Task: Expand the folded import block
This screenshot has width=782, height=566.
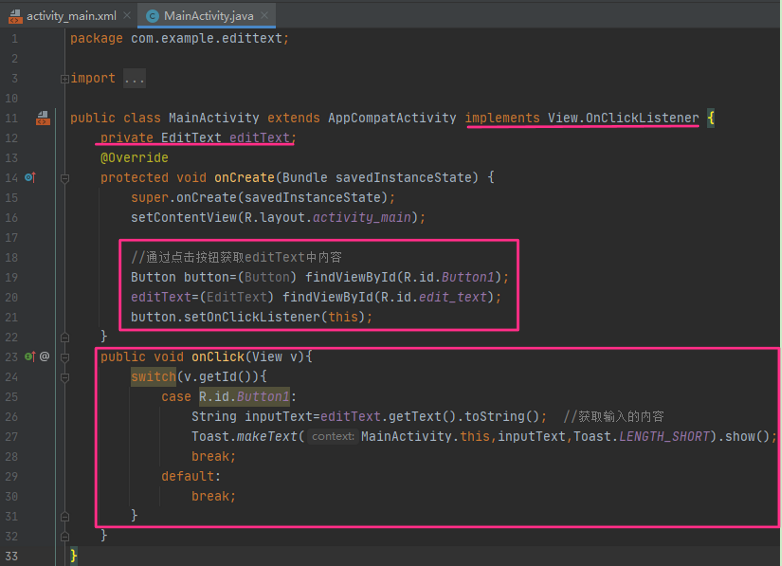Action: coord(64,79)
